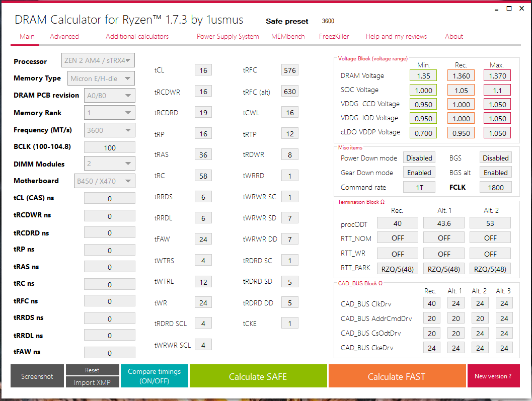The image size is (532, 401).
Task: Click the tRFC ns input field
Action: pos(110,301)
